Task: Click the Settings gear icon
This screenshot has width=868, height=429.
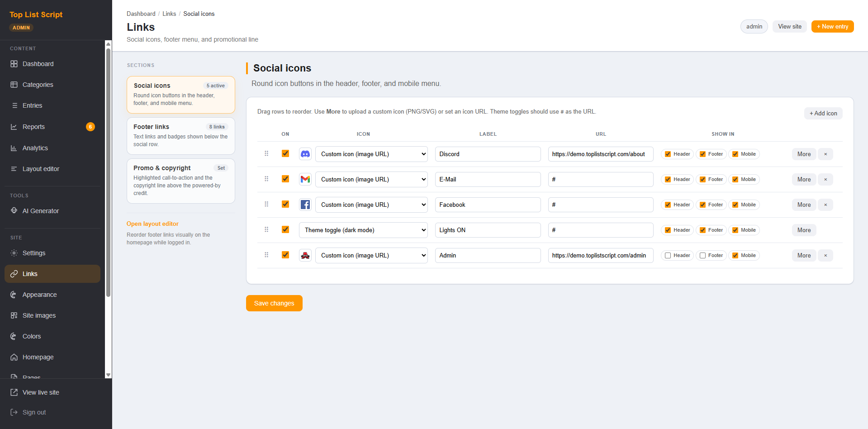Action: [14, 253]
